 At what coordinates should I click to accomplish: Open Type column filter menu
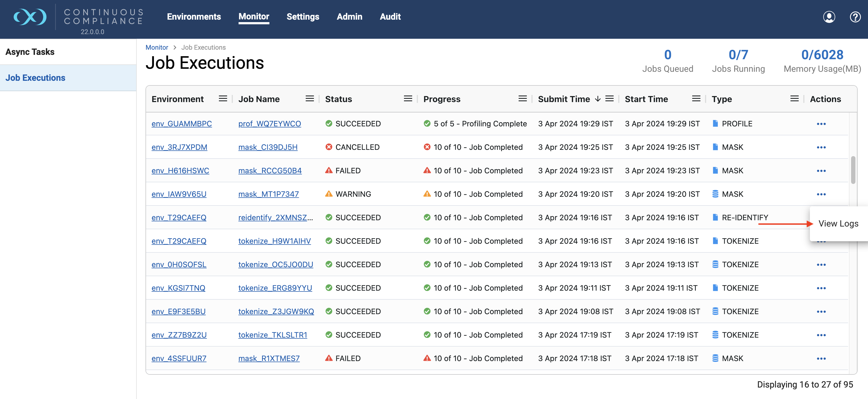point(794,99)
